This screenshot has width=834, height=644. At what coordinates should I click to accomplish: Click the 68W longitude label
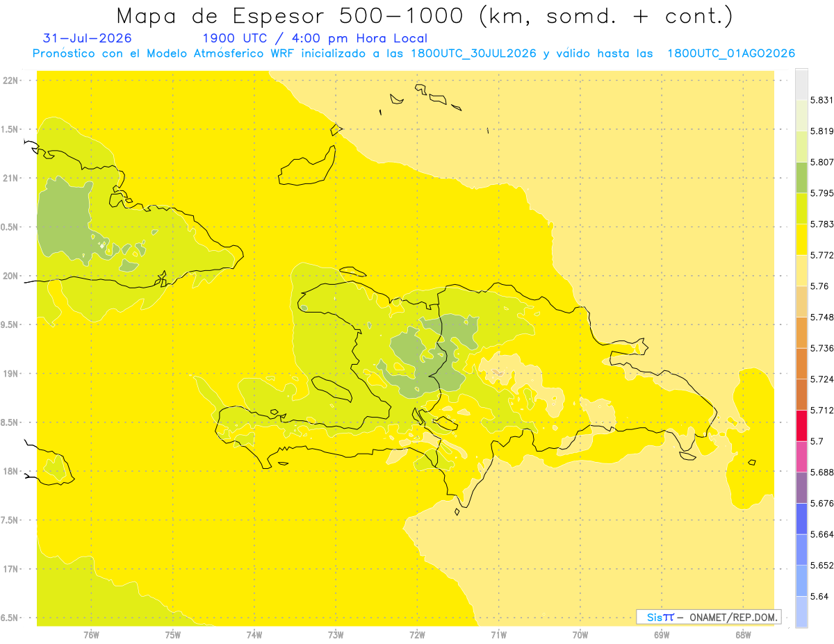[742, 635]
